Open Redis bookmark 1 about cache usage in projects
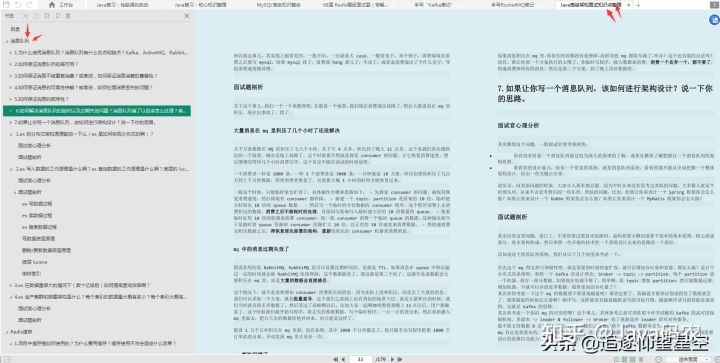Image resolution: width=720 pixels, height=363 pixels. pyautogui.click(x=95, y=343)
